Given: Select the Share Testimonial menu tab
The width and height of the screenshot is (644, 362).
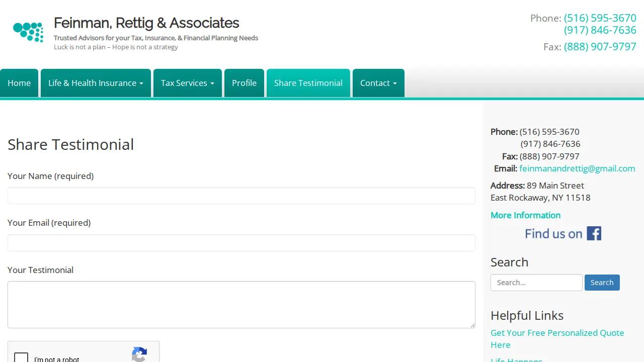Looking at the screenshot, I should click(308, 83).
